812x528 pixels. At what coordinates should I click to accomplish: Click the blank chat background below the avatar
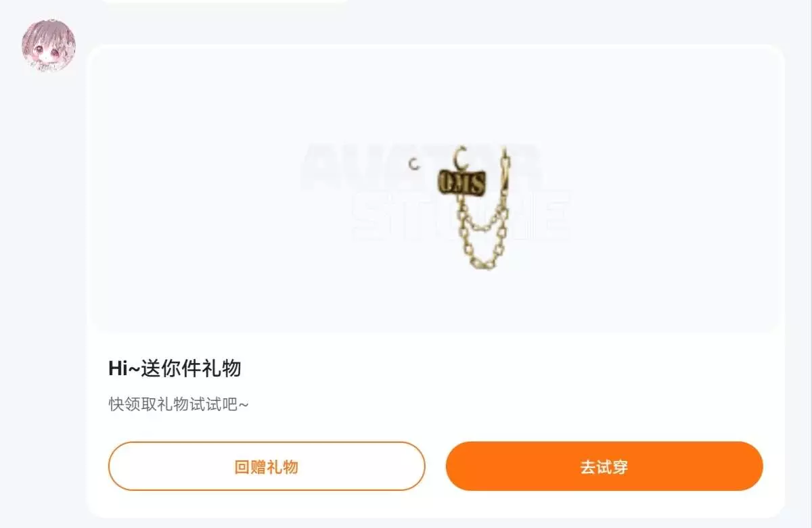point(44,270)
